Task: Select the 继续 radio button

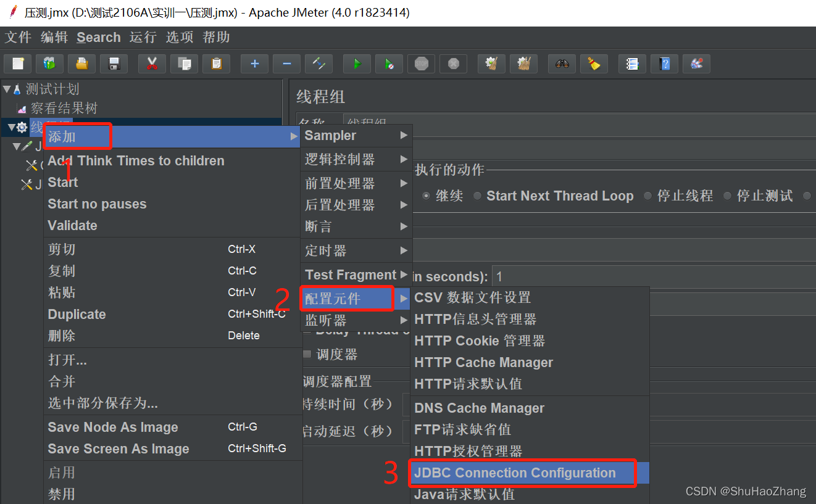Action: 426,196
